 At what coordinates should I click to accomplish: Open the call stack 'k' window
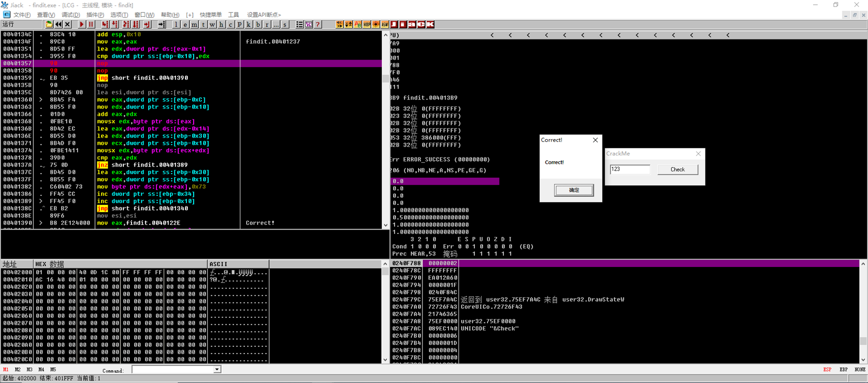[x=249, y=25]
